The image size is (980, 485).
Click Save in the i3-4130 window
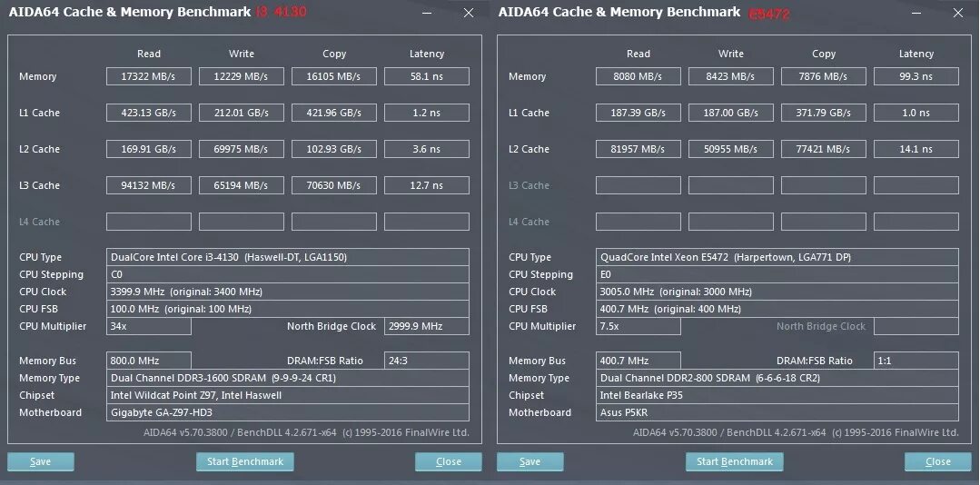(x=41, y=462)
